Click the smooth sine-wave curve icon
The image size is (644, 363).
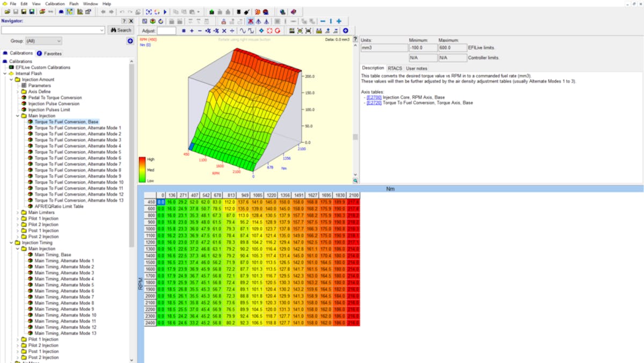coord(243,31)
